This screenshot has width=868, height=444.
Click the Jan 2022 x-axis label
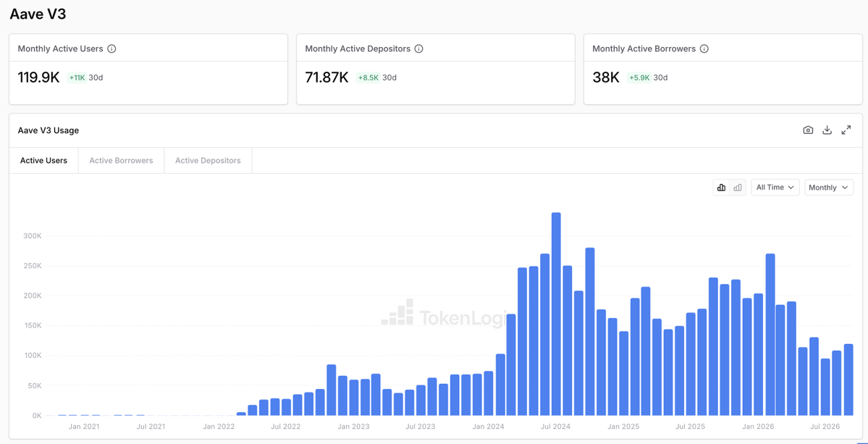point(219,427)
